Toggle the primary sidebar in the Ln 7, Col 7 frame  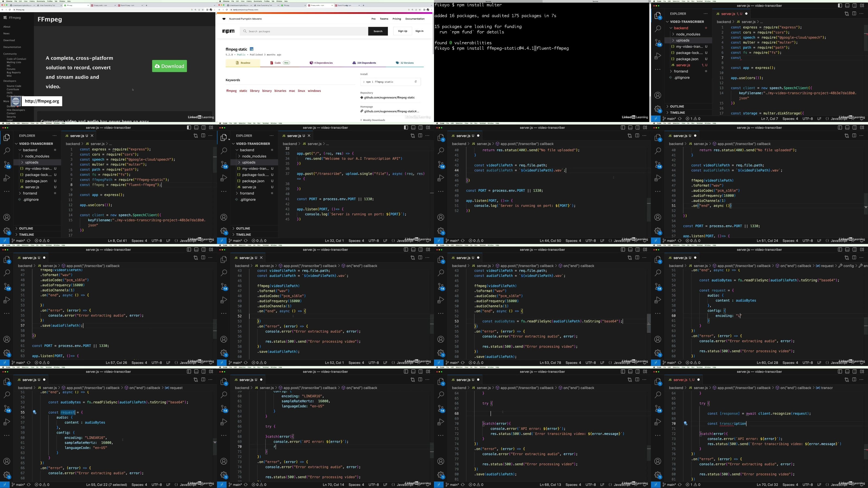tap(840, 6)
